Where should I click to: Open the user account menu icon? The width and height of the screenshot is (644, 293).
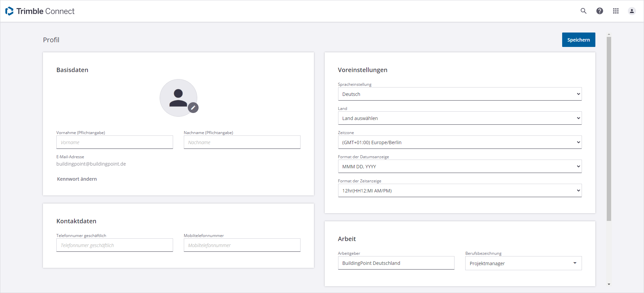click(632, 11)
